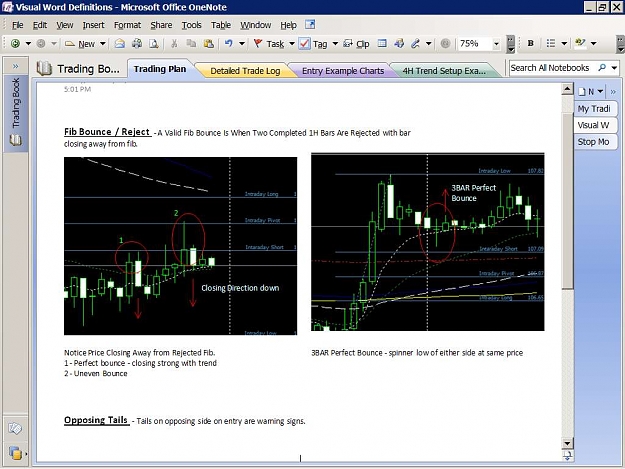Switch to the Detailed Trade Log tab
This screenshot has width=625, height=469.
[245, 71]
